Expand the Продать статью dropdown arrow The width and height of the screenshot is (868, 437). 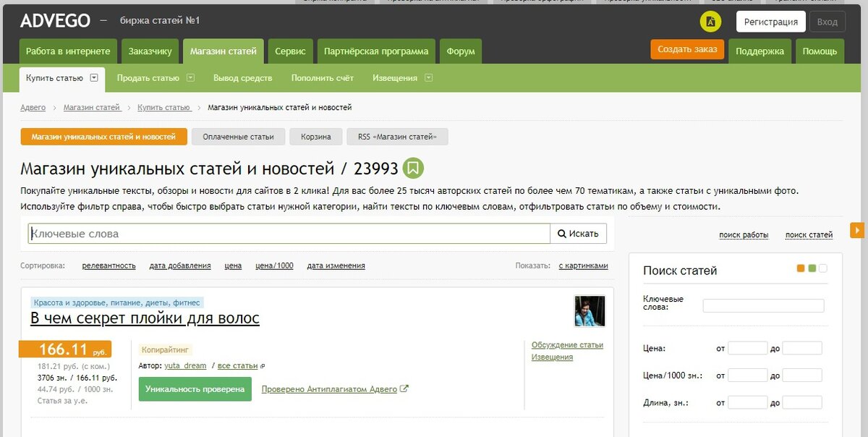point(191,77)
